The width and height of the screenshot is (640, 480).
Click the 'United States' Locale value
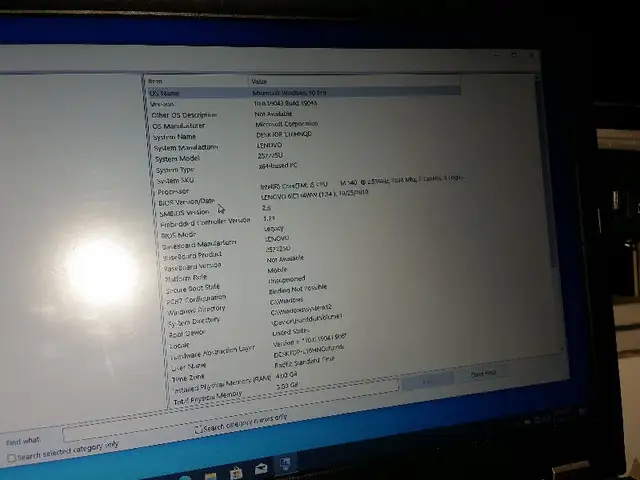(291, 332)
